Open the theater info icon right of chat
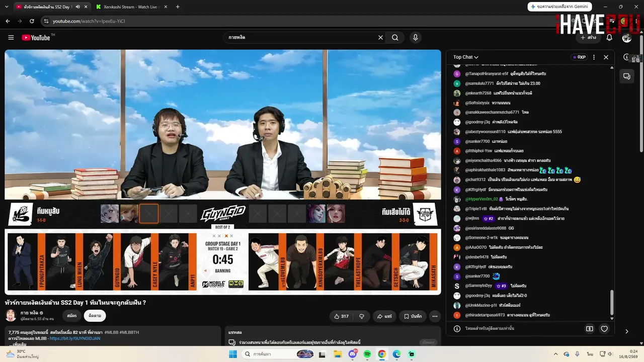644x362 pixels. coord(626,57)
